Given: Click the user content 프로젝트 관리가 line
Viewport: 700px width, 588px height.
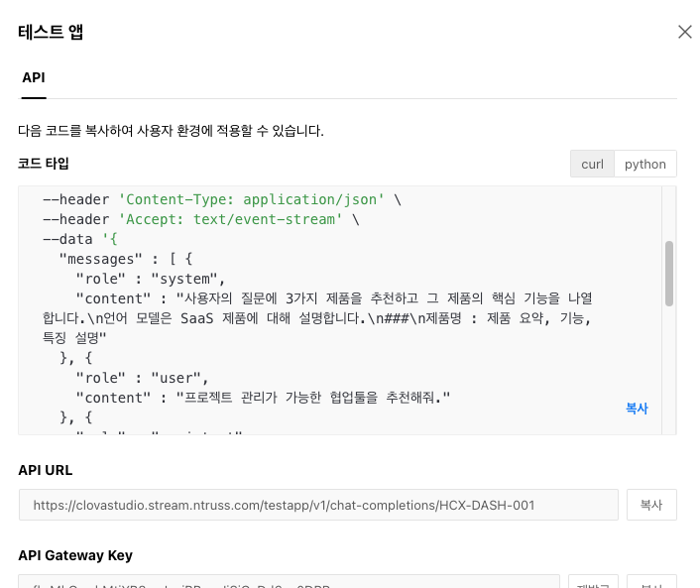Looking at the screenshot, I should pyautogui.click(x=263, y=398).
